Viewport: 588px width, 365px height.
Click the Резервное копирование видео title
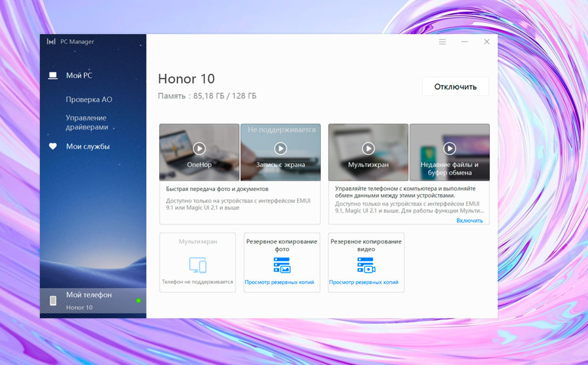coord(366,245)
